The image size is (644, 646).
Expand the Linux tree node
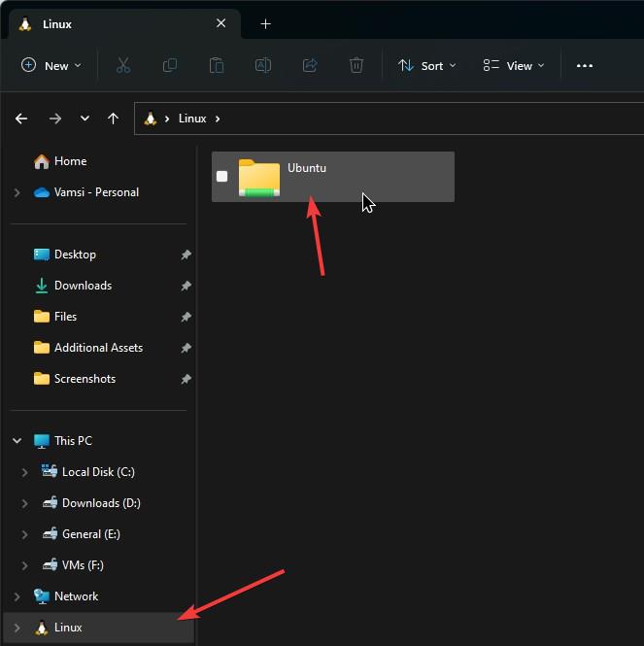(17, 628)
